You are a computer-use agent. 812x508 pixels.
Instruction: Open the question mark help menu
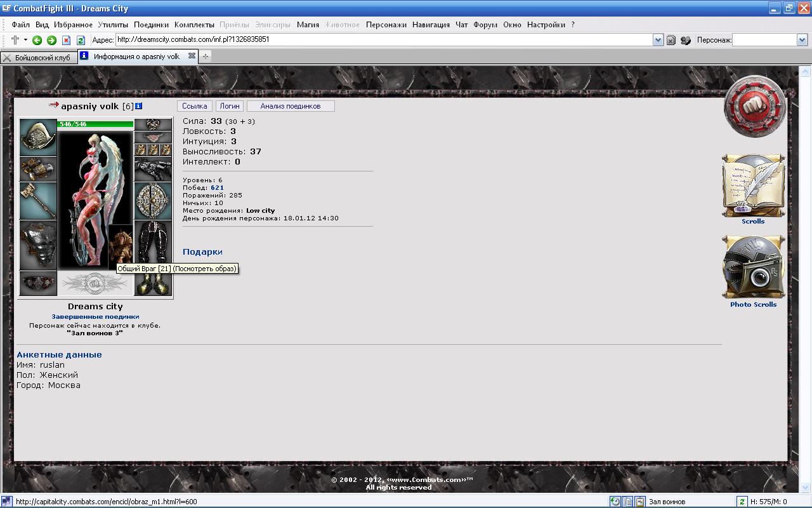[x=573, y=25]
